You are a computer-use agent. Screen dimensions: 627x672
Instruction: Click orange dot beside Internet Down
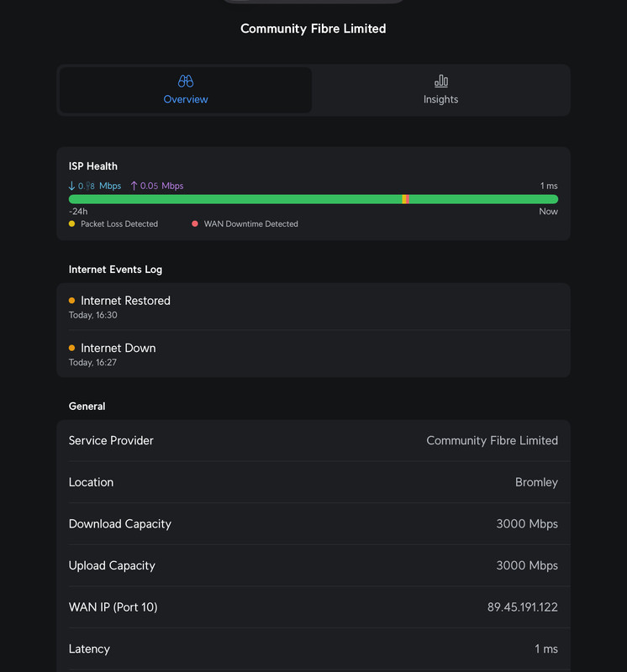point(71,348)
